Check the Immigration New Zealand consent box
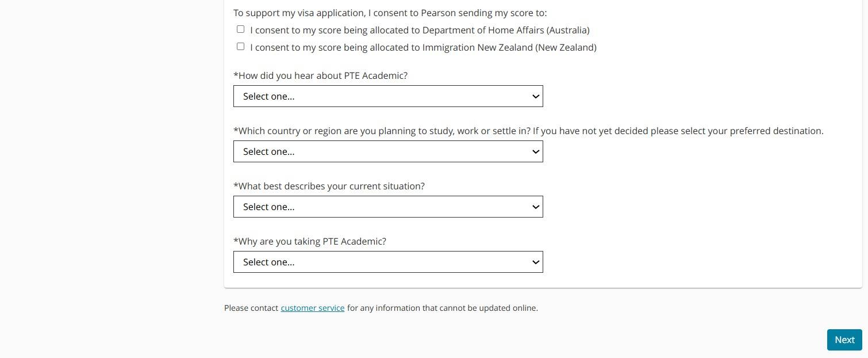 [x=240, y=46]
